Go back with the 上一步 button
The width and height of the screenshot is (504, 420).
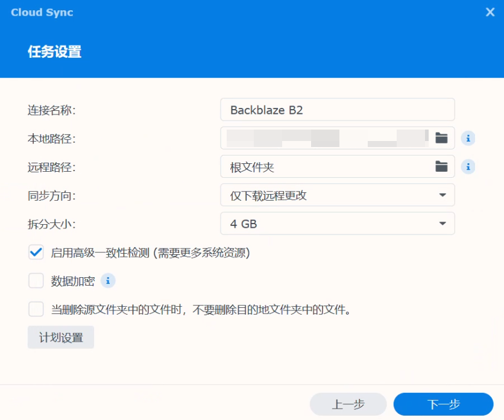click(x=348, y=404)
